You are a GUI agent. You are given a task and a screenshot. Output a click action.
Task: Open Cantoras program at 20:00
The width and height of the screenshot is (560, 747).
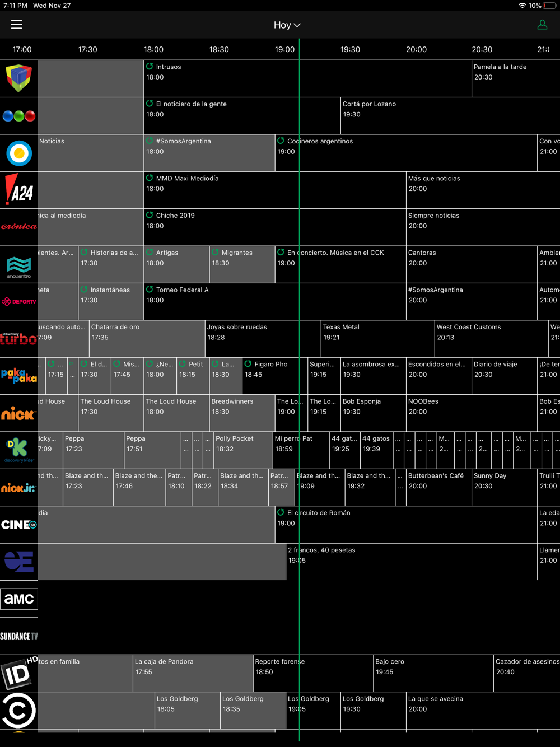[472, 265]
